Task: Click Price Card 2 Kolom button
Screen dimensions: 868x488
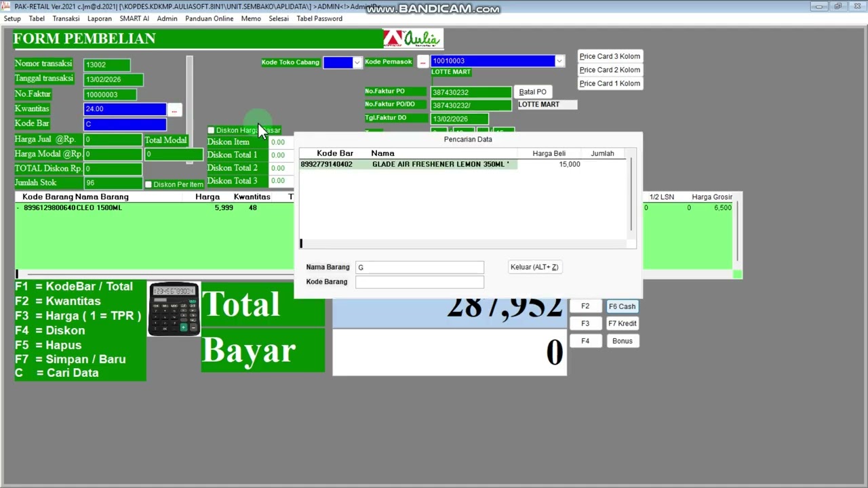Action: [x=610, y=70]
